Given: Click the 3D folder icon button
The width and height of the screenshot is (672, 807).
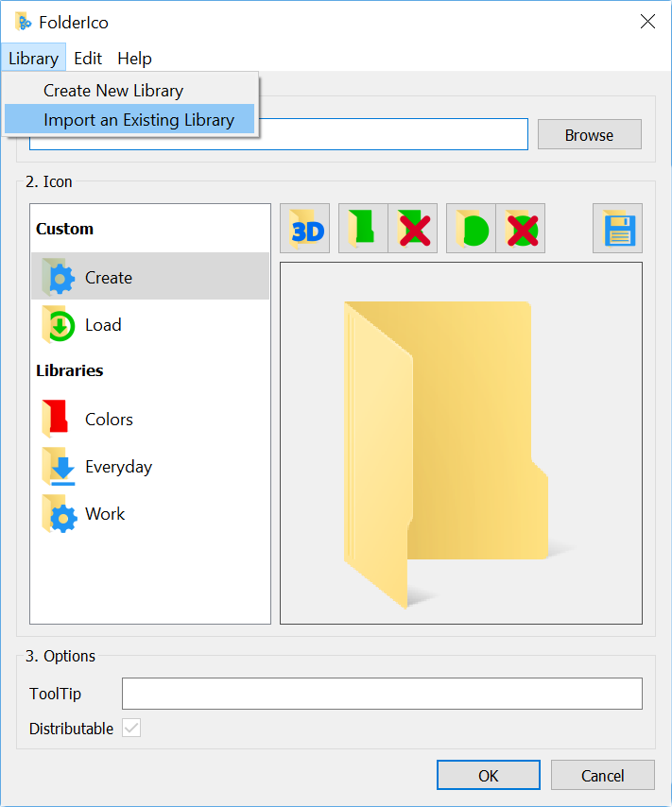Looking at the screenshot, I should tap(305, 229).
